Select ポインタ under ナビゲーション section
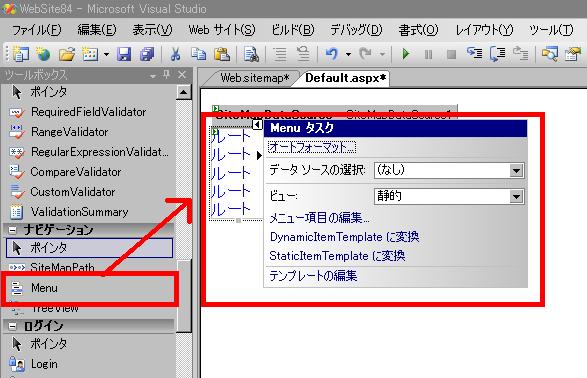The height and width of the screenshot is (378, 587). tap(89, 248)
